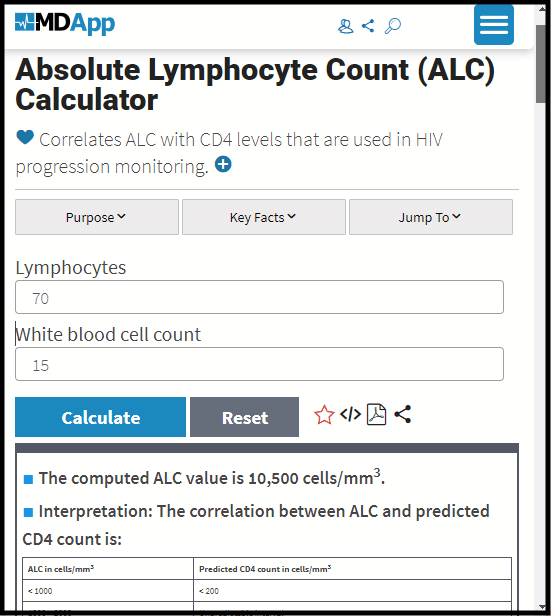Click the White blood cell count field

(x=259, y=364)
